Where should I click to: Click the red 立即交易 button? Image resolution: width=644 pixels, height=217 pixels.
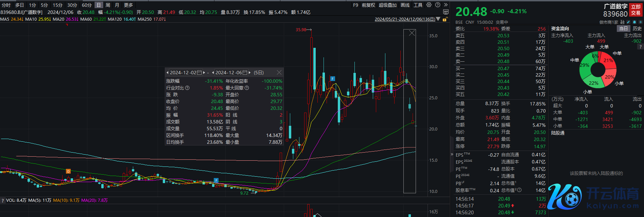(x=636, y=10)
